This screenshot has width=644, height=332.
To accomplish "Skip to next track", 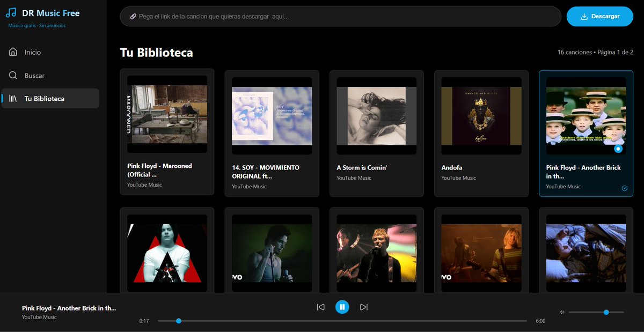I will pos(364,307).
